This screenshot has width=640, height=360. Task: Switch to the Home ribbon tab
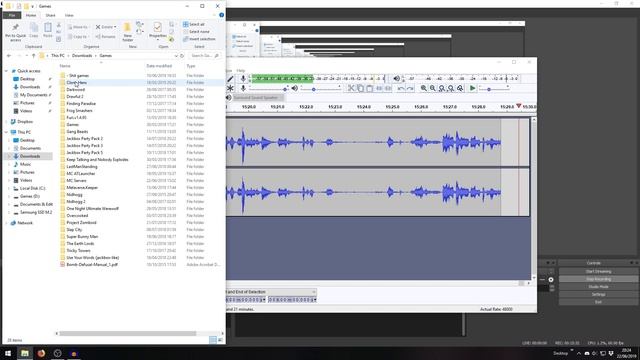click(x=31, y=15)
